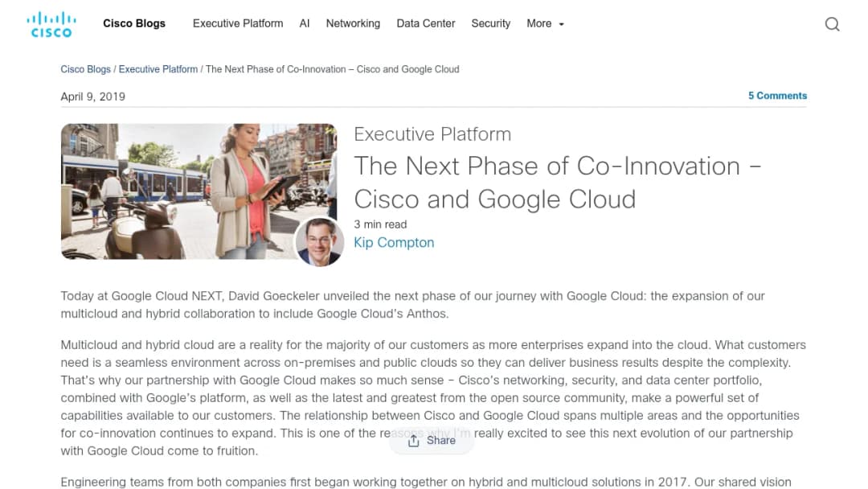Viewport: 868px width, 489px height.
Task: Open Kip Compton author link
Action: 394,243
